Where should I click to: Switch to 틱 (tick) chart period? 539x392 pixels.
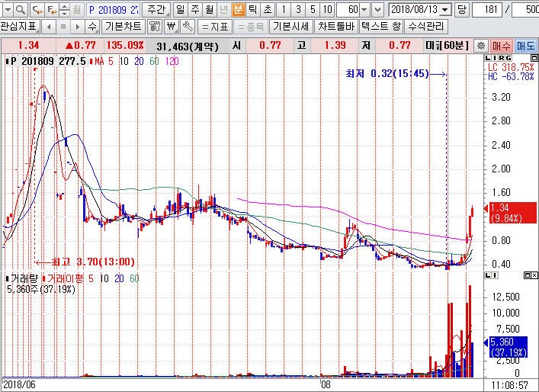pyautogui.click(x=252, y=10)
